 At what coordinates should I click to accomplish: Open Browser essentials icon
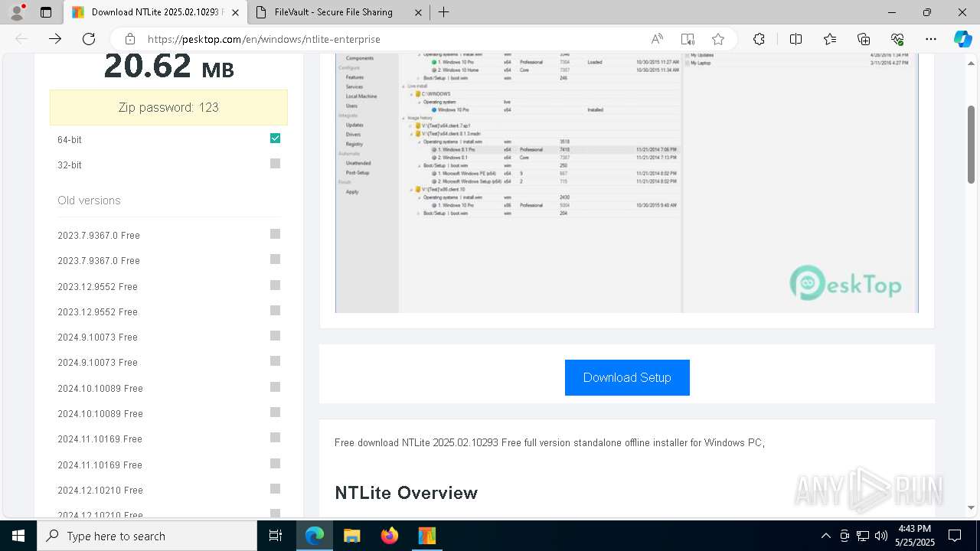pos(897,39)
